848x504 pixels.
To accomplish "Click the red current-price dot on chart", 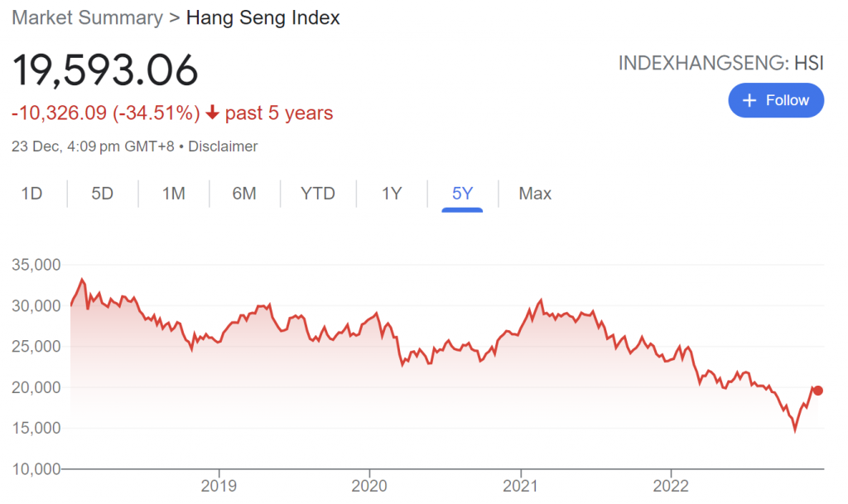I will click(817, 391).
